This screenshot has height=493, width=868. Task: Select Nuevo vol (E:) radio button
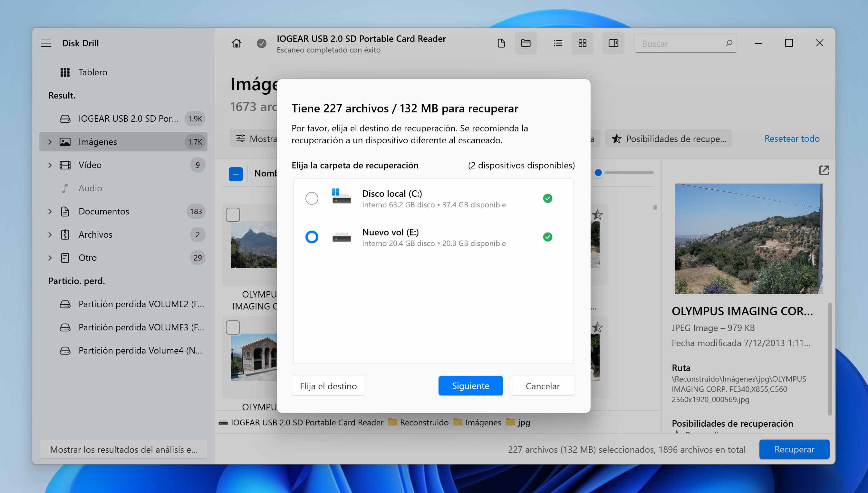click(x=312, y=237)
